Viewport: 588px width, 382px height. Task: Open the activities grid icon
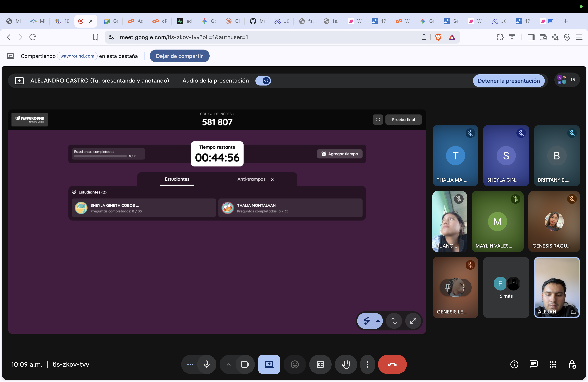(553, 364)
